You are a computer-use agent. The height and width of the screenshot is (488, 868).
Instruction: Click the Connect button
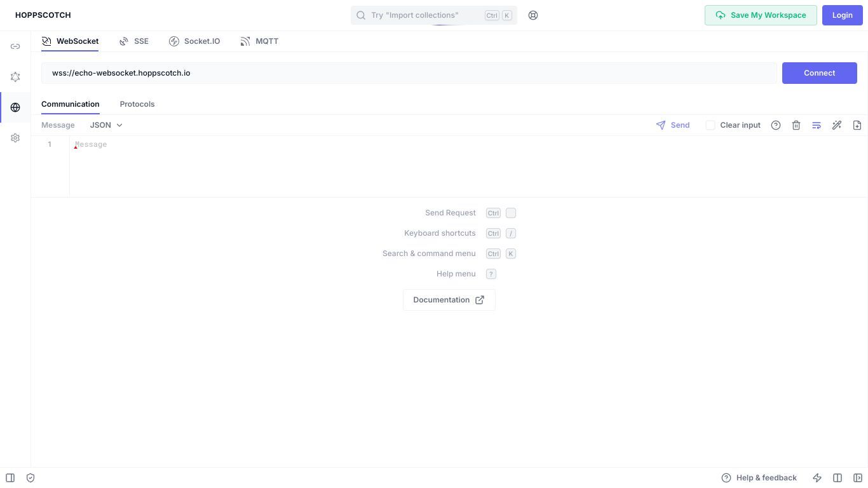820,73
